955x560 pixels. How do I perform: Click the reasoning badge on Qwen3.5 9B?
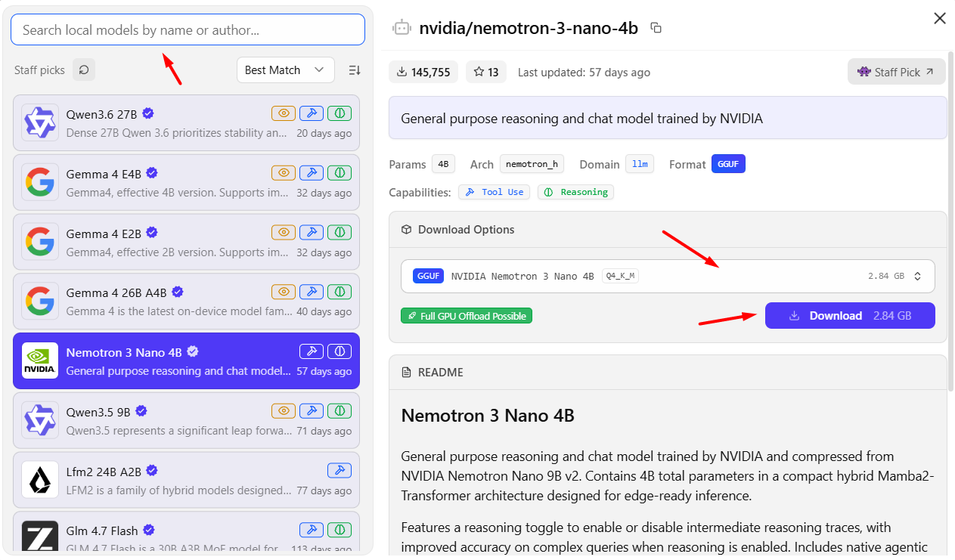point(340,411)
